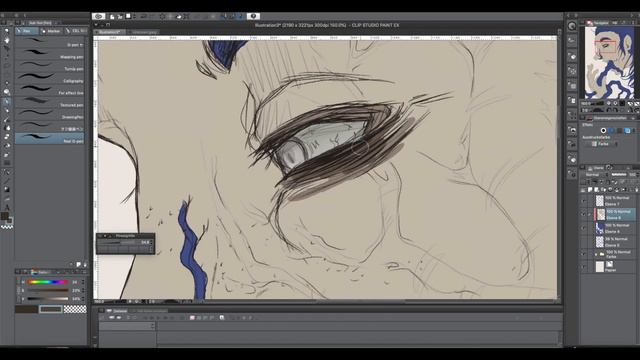This screenshot has width=640, height=360.
Task: Click the CLIP STUDIO logo icon
Action: tap(98, 16)
